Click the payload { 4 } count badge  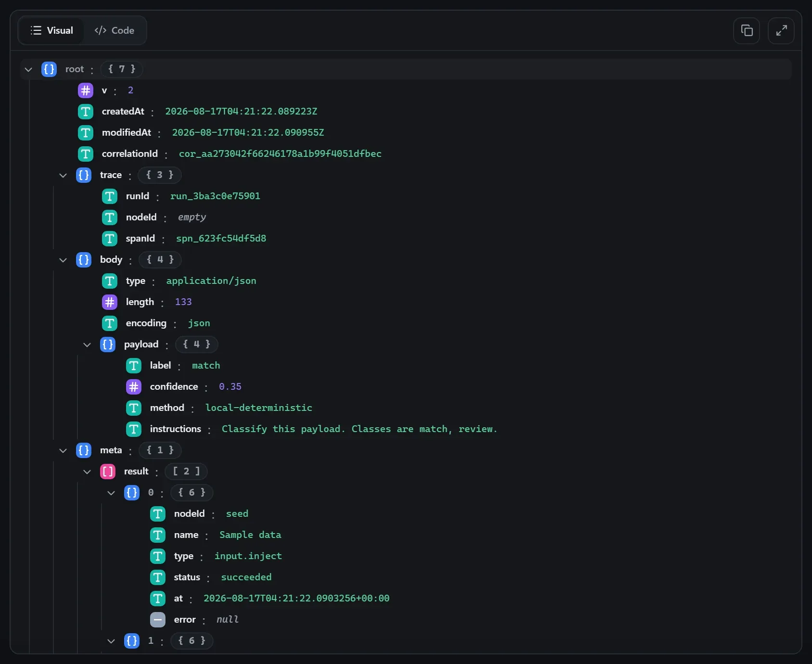(197, 345)
